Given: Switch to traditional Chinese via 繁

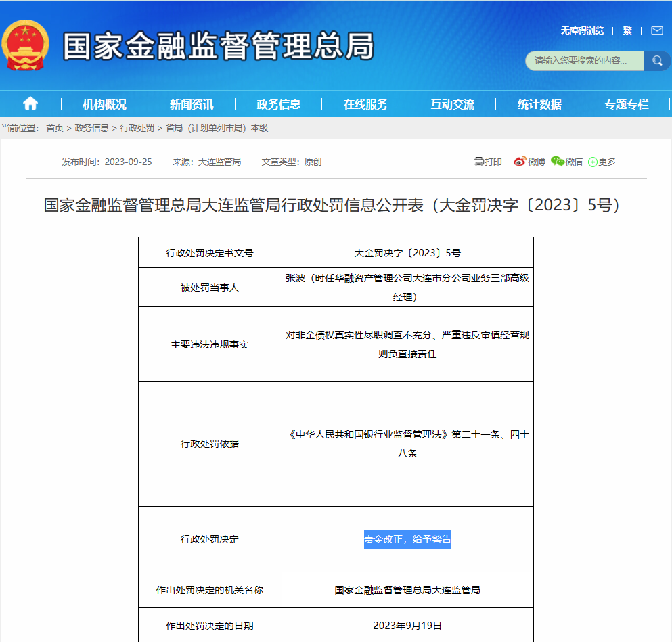Looking at the screenshot, I should click(627, 31).
